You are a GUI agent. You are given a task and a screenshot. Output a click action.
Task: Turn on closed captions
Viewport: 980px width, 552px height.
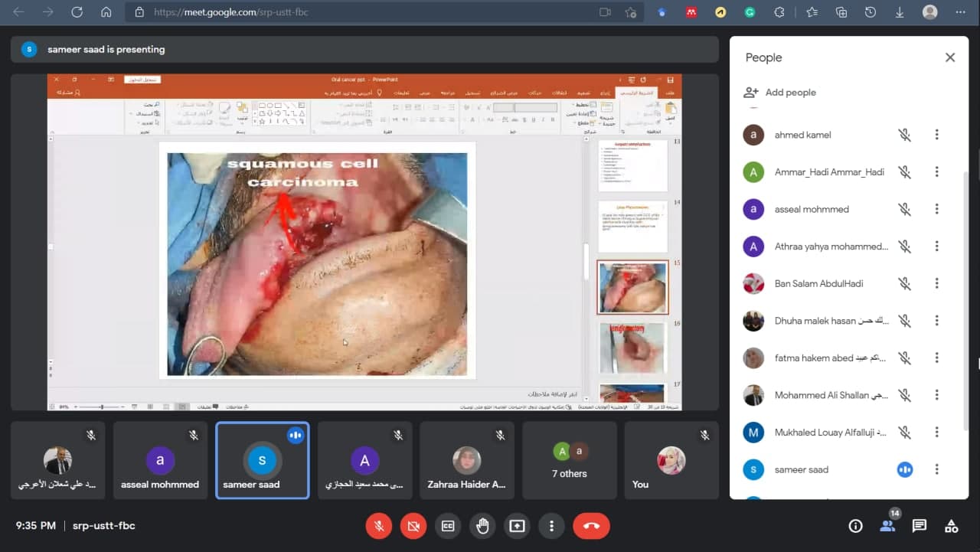448,526
